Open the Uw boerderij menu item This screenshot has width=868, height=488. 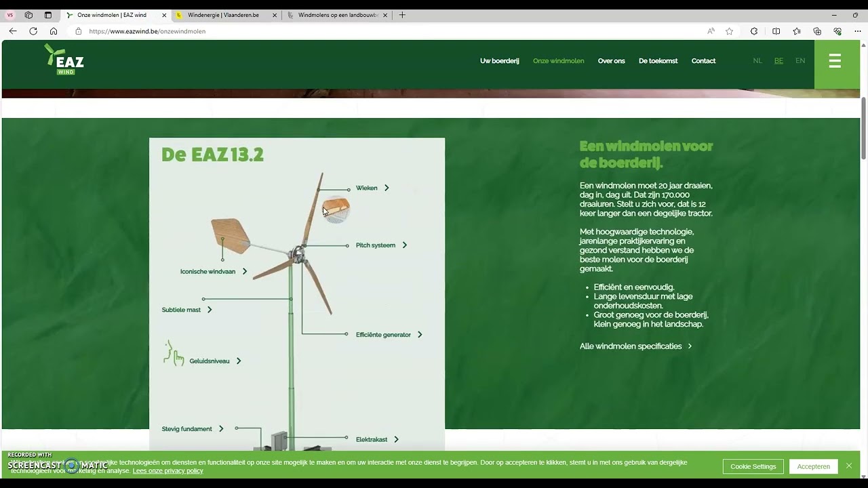(499, 61)
